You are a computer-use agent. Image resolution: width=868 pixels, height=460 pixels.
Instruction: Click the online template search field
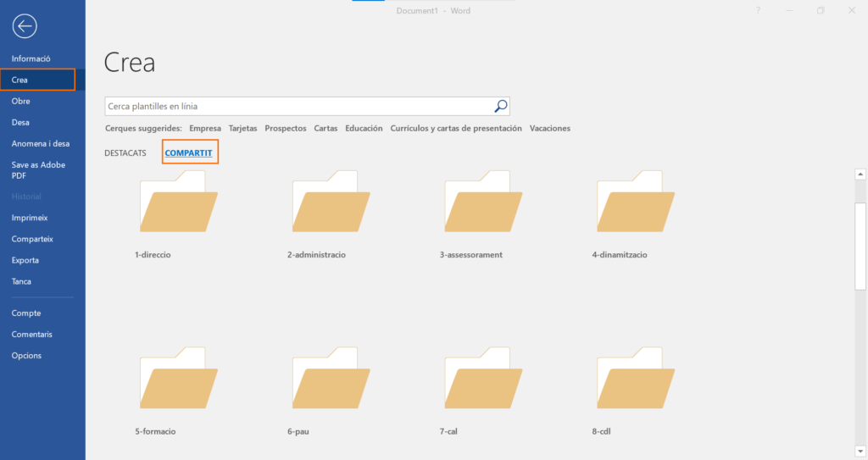tap(297, 106)
